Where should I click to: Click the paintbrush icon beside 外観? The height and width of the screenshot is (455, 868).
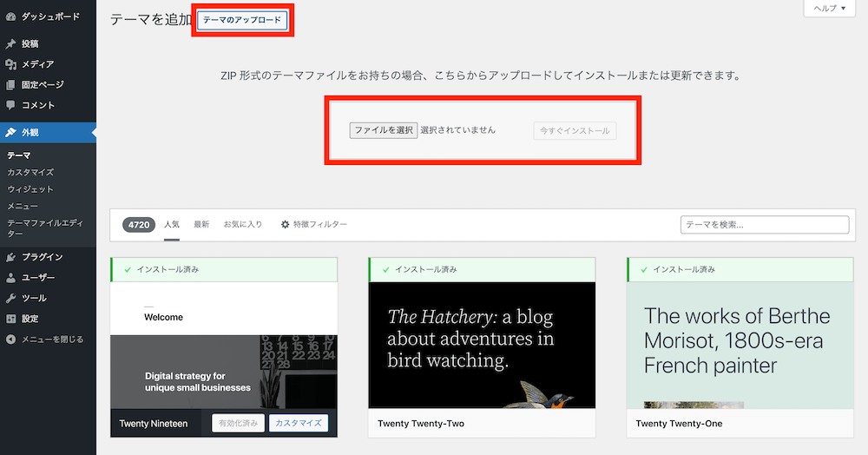10,132
